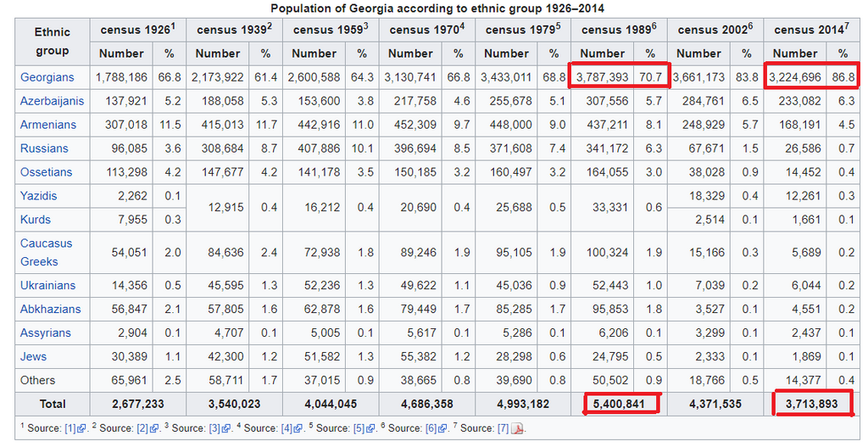Viewport: 868px width, 447px height.
Task: Click the Kurds 2014 value 1,661
Action: (807, 220)
